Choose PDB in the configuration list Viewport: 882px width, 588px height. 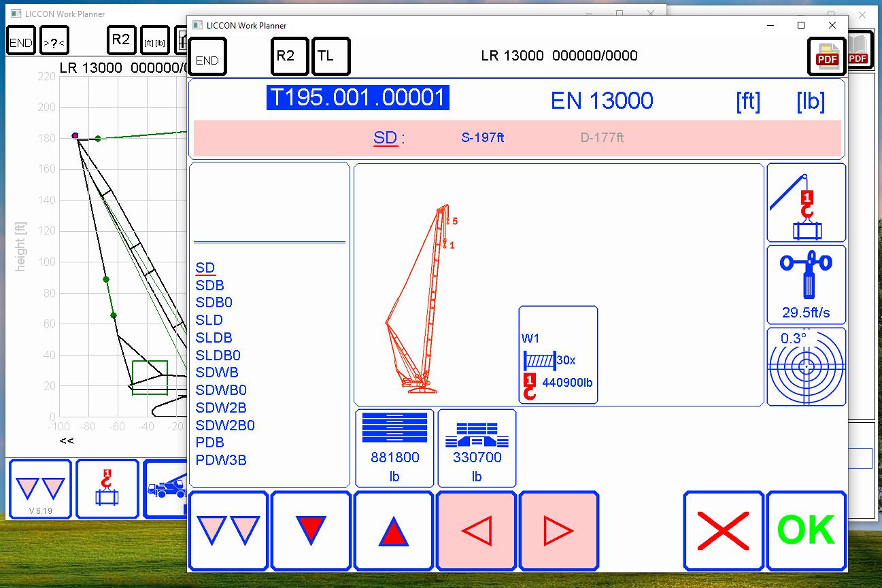[x=210, y=443]
